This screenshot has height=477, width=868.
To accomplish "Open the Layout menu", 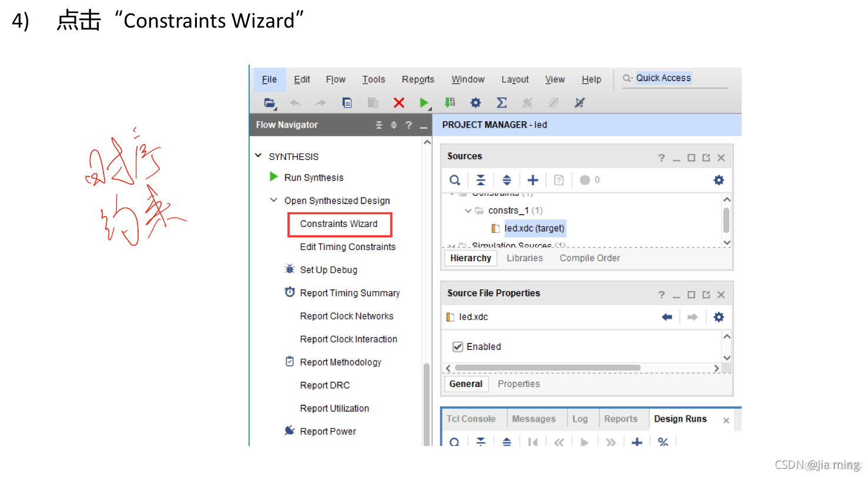I will pyautogui.click(x=515, y=79).
